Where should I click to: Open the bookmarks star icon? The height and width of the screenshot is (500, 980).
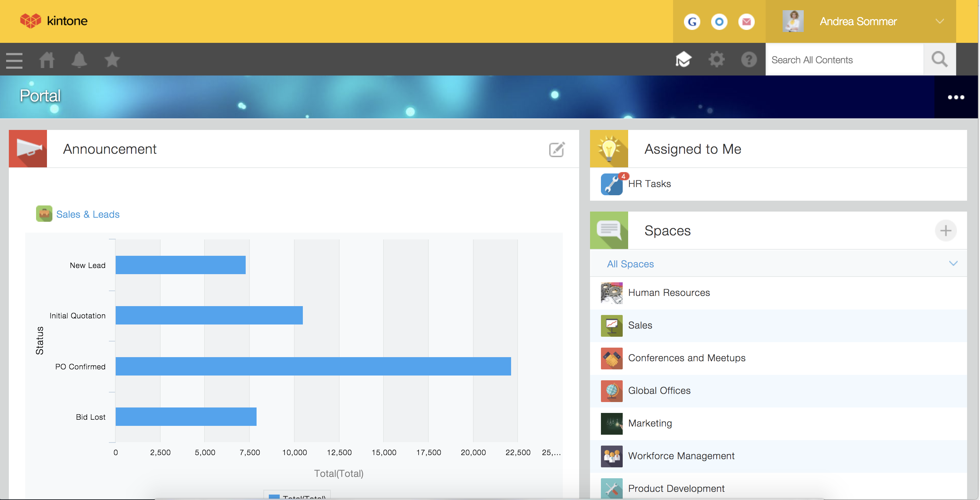pos(112,60)
